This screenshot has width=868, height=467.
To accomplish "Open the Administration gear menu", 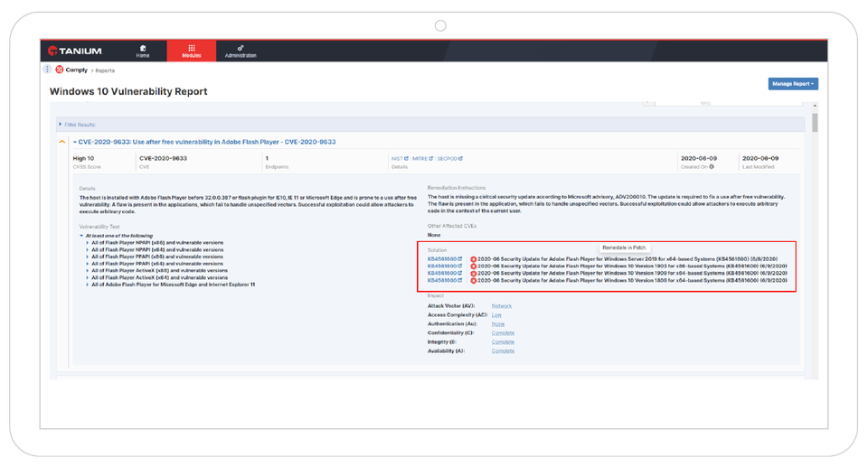I will pyautogui.click(x=240, y=51).
